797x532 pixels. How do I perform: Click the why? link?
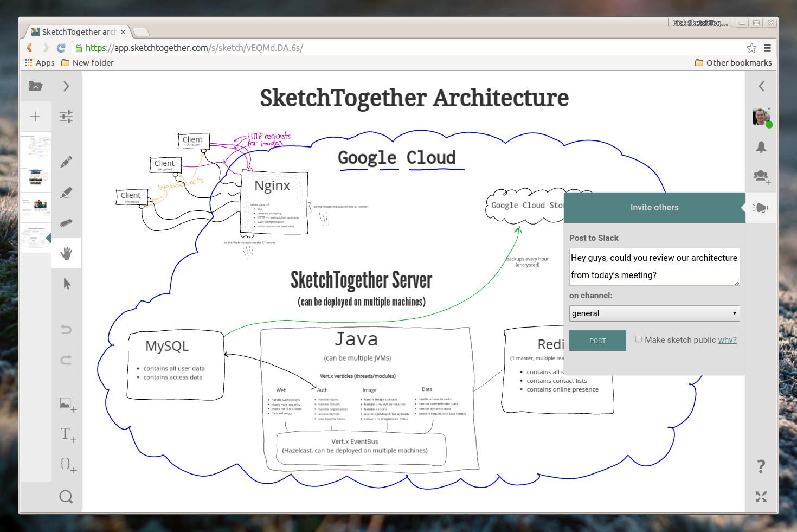pos(728,339)
